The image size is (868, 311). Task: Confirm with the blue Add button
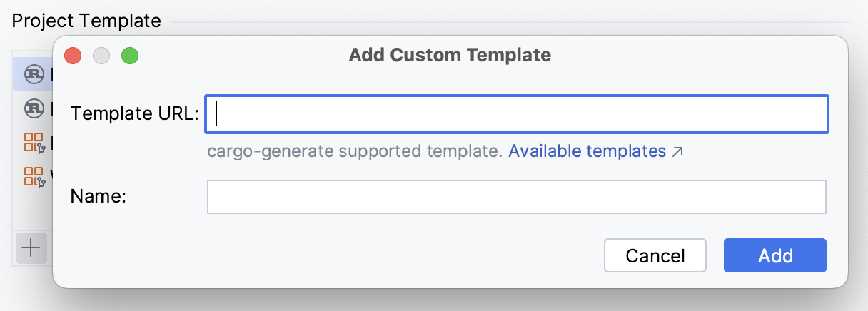(x=774, y=255)
